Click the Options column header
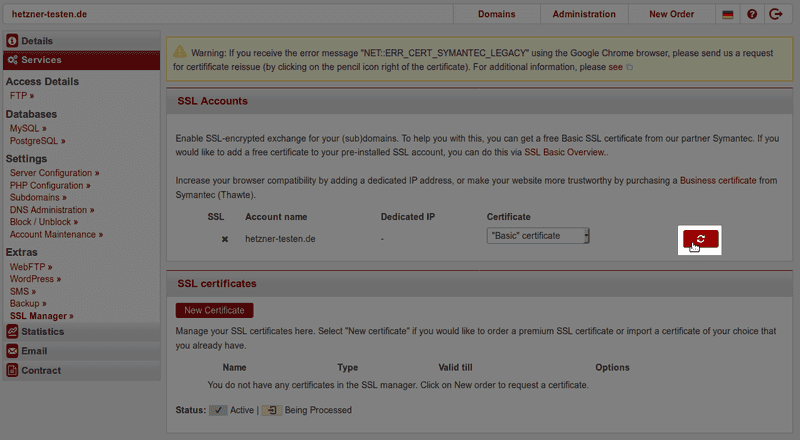Viewport: 800px width, 440px height. point(612,368)
